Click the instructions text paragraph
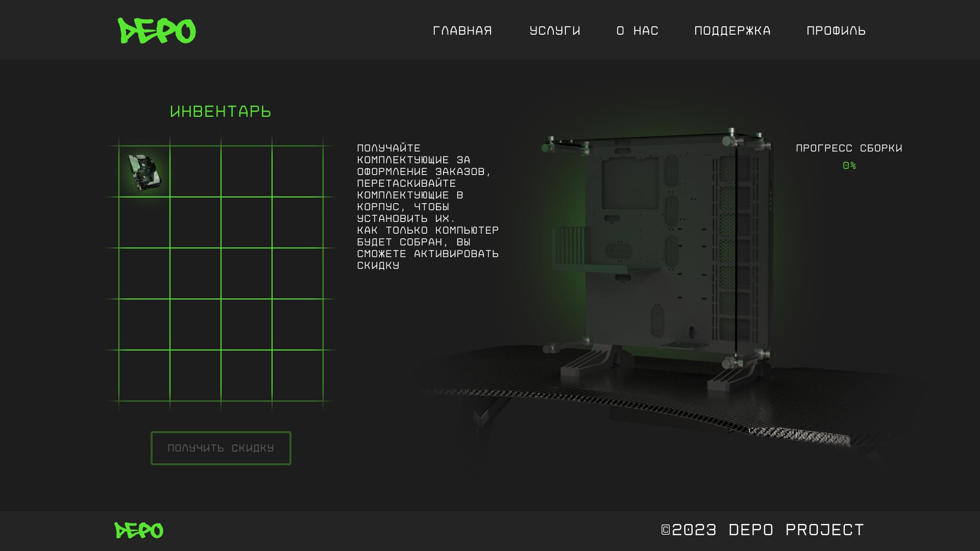The height and width of the screenshot is (551, 980). coord(427,207)
